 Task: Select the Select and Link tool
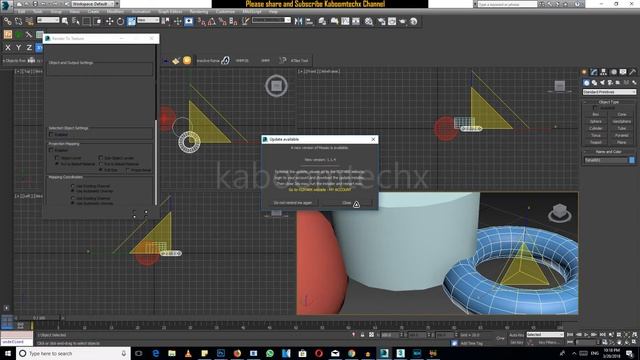coord(7,21)
